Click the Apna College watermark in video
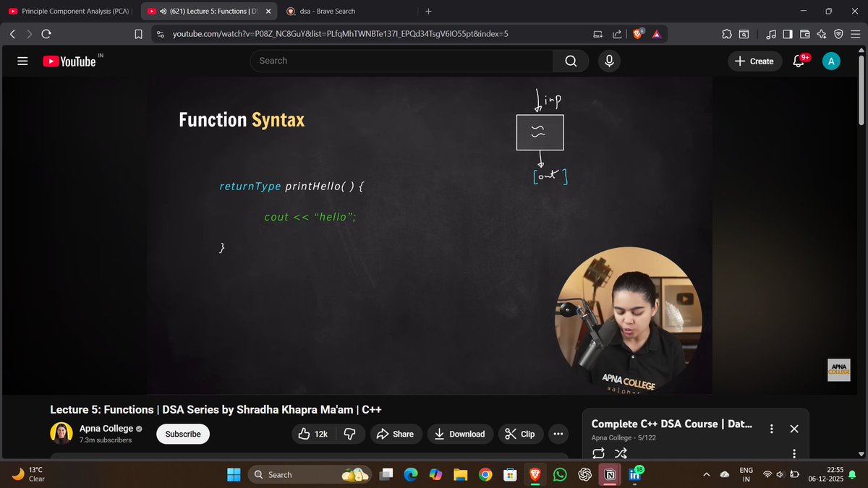The height and width of the screenshot is (488, 868). click(x=839, y=369)
